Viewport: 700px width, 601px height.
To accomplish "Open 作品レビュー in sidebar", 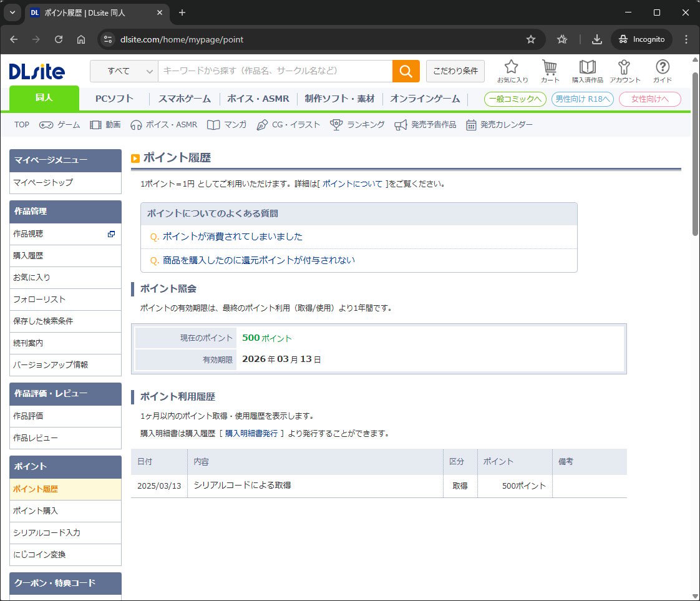I will 65,438.
